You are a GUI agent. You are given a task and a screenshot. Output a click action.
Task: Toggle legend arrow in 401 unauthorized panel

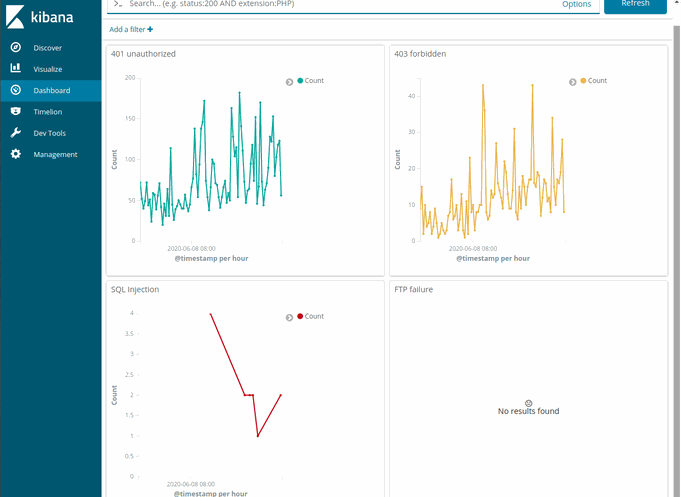click(289, 82)
